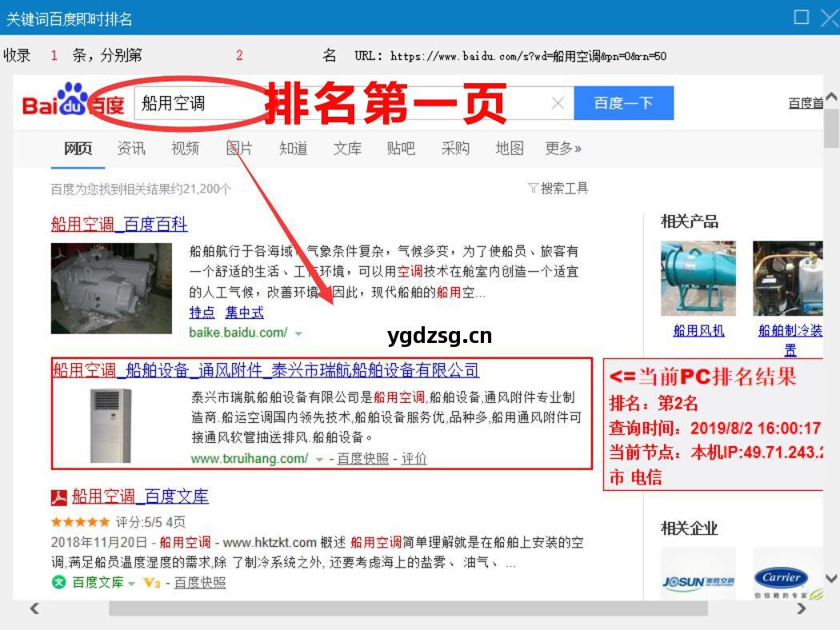Switch to the 资讯 news tab

pyautogui.click(x=131, y=149)
